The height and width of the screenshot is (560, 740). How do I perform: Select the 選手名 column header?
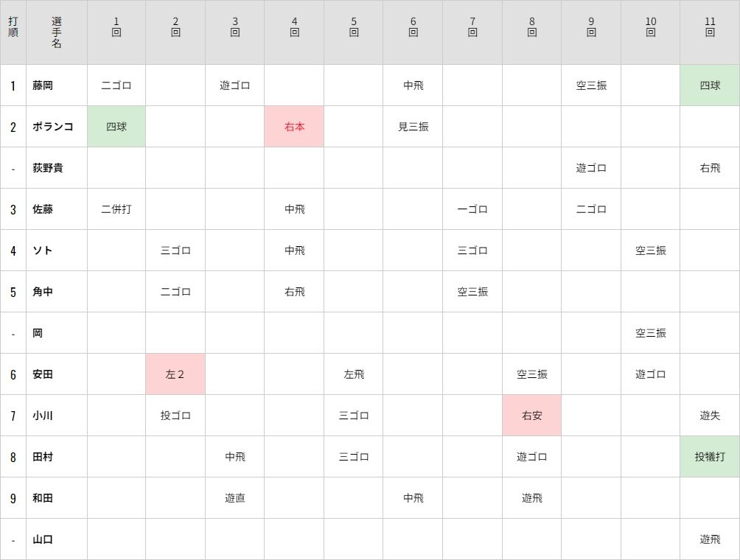[x=57, y=32]
